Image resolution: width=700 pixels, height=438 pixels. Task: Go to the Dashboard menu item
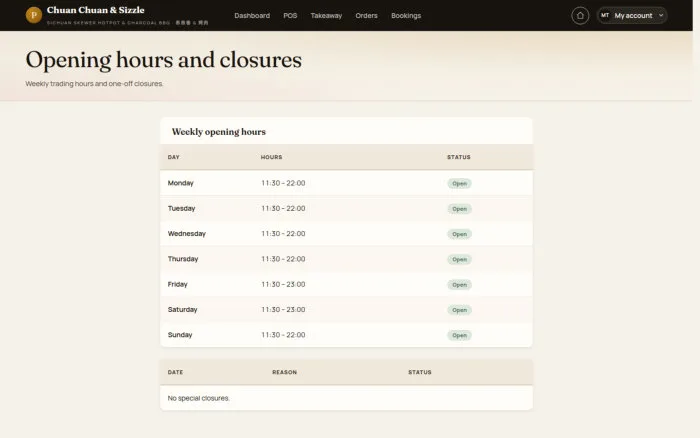click(252, 16)
